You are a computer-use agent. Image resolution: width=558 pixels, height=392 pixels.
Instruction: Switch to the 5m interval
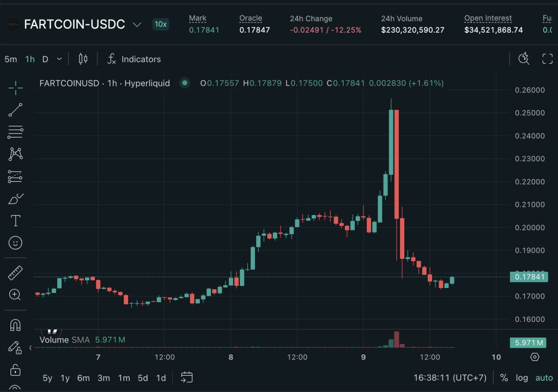[x=10, y=59]
